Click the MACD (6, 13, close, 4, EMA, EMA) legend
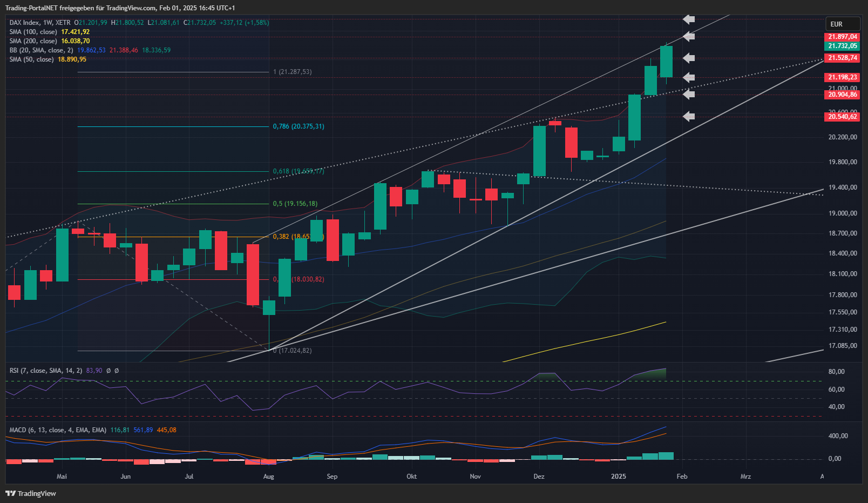868x503 pixels. [58, 430]
